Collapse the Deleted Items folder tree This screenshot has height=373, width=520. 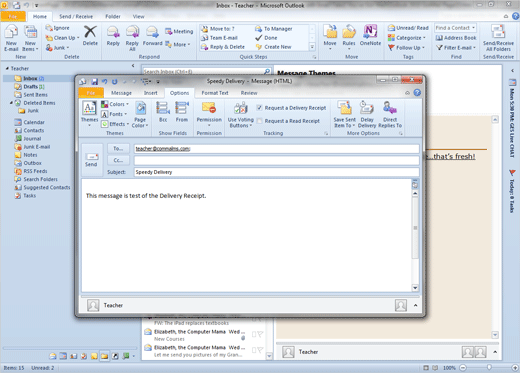11,103
